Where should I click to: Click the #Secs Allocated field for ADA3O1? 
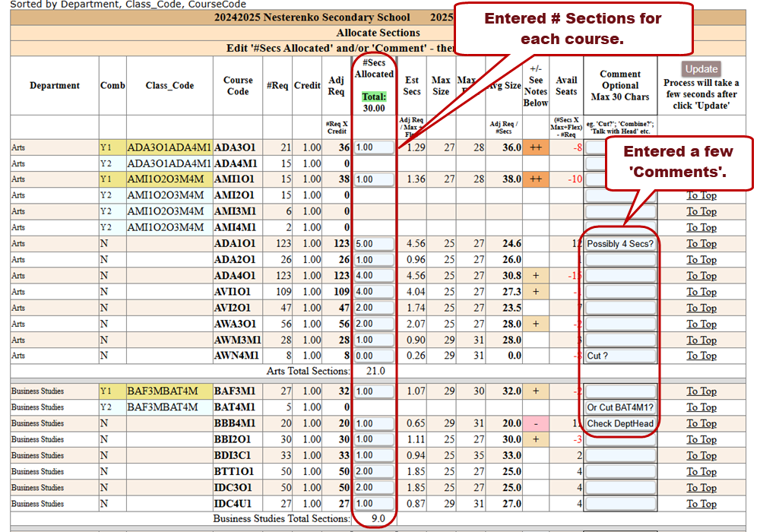click(x=374, y=147)
